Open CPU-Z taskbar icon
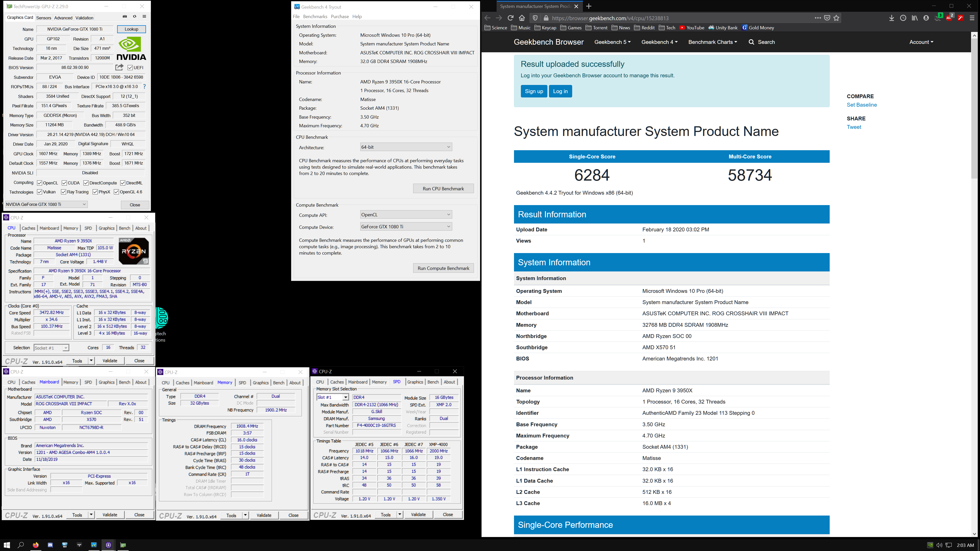 pyautogui.click(x=108, y=545)
